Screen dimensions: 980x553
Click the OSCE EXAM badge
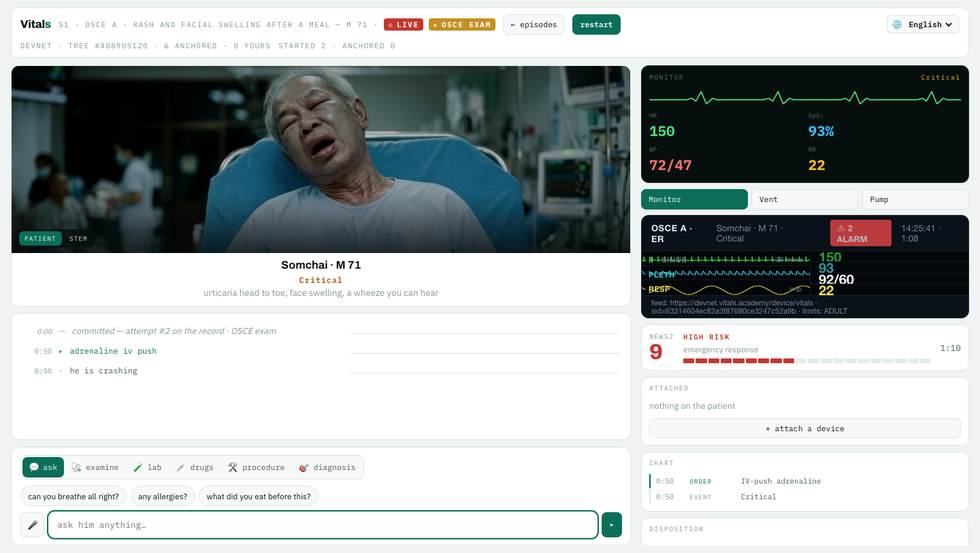coord(462,24)
